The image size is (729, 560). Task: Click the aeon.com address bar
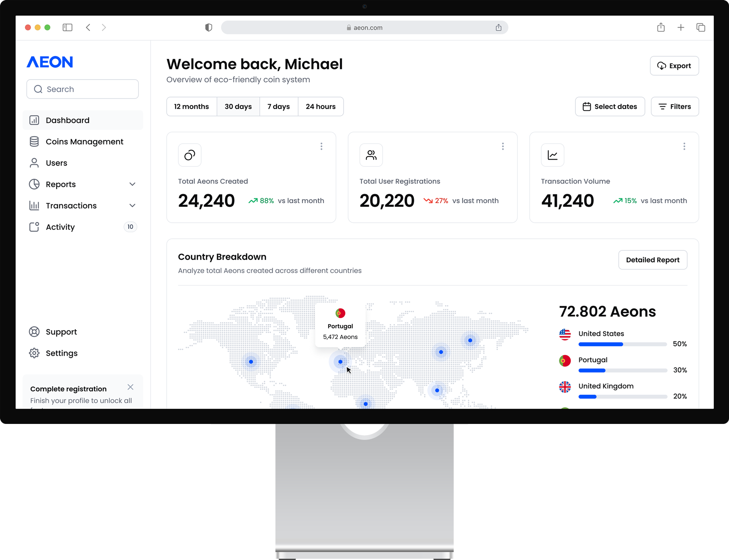(364, 28)
